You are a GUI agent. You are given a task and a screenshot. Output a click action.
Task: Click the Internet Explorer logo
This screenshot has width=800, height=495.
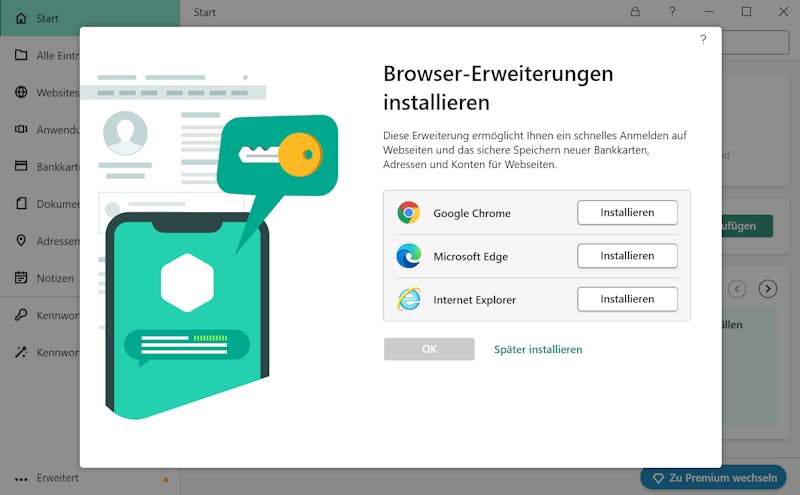pyautogui.click(x=409, y=300)
